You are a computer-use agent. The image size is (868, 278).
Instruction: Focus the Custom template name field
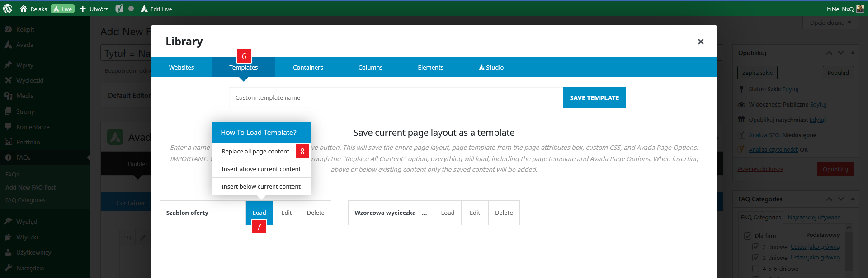coord(396,97)
